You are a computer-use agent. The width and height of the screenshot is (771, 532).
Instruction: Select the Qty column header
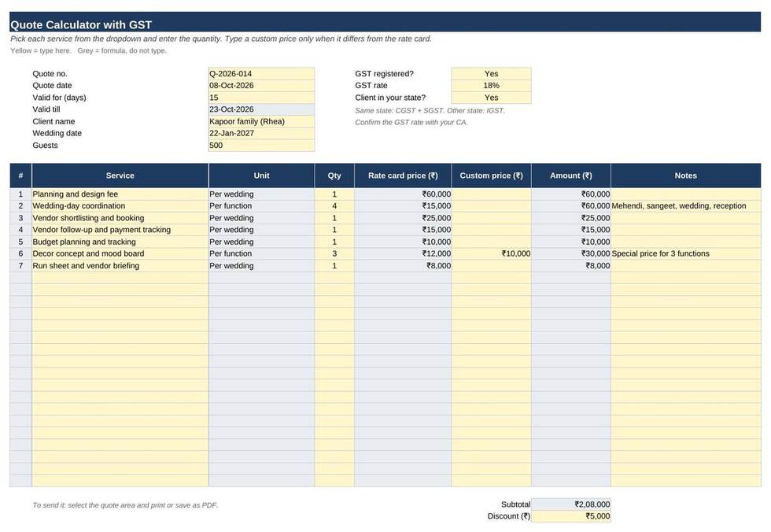pyautogui.click(x=334, y=175)
